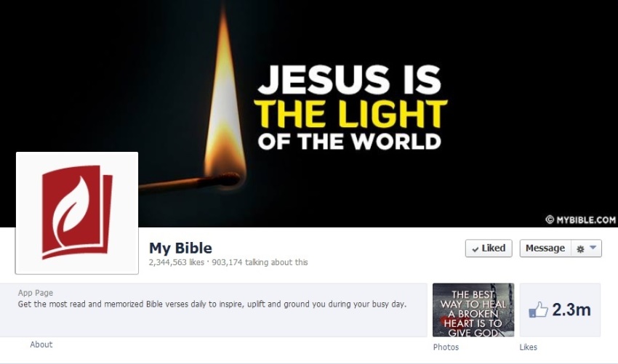The width and height of the screenshot is (618, 364).
Task: Open the About section link
Action: coord(41,344)
